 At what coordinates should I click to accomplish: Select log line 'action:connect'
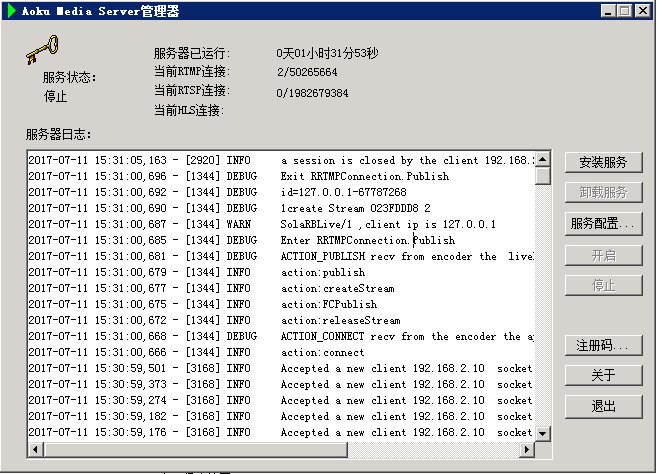[281, 352]
